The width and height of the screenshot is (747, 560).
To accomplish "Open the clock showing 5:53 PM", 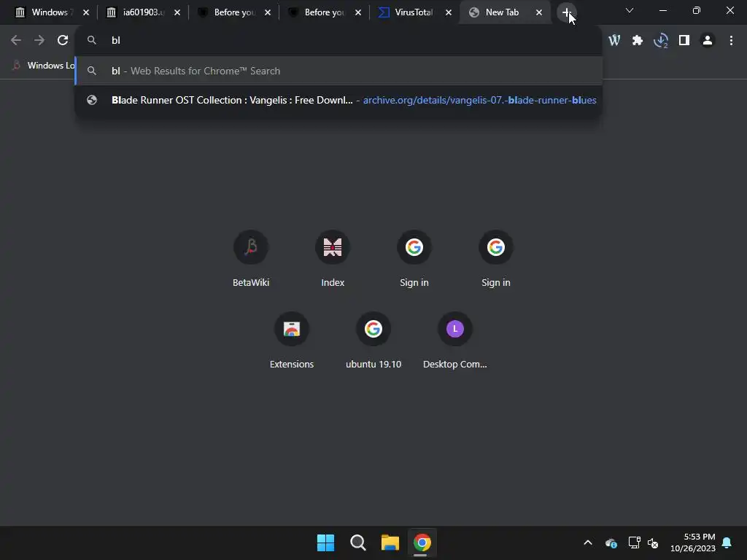I will pyautogui.click(x=693, y=542).
